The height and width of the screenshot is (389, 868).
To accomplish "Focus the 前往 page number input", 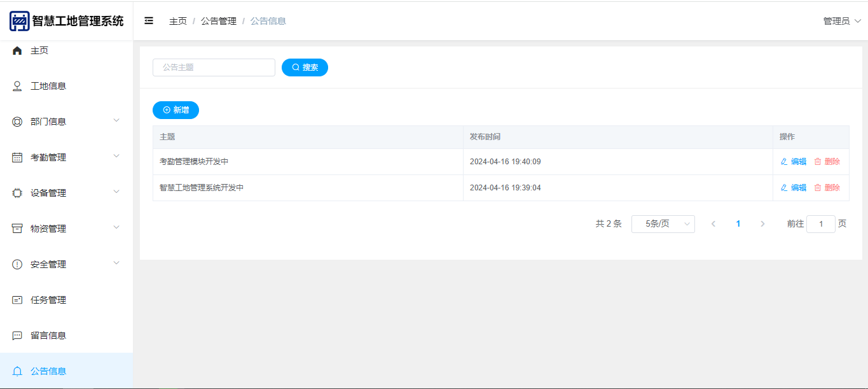I will [821, 224].
